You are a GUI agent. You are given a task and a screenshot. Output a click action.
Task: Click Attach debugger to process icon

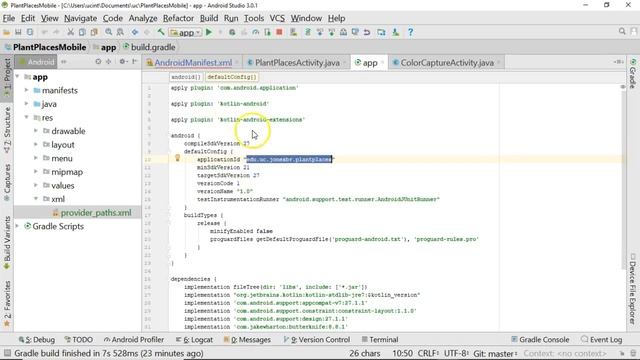pyautogui.click(x=267, y=32)
